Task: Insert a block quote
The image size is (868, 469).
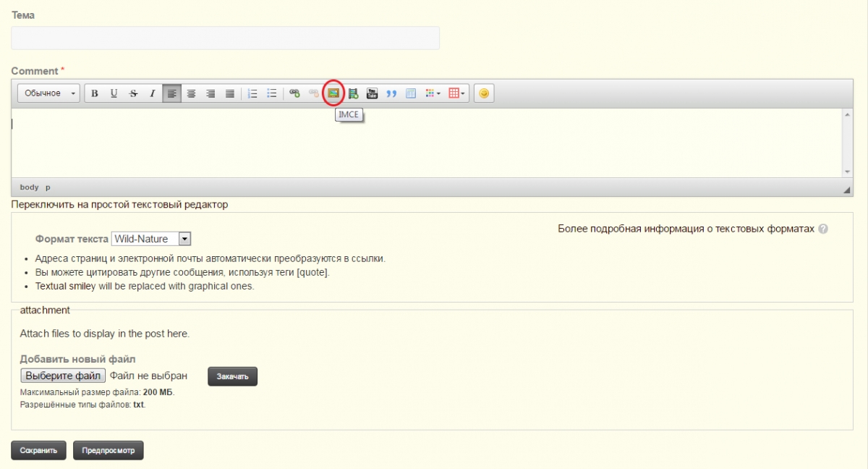Action: (391, 93)
